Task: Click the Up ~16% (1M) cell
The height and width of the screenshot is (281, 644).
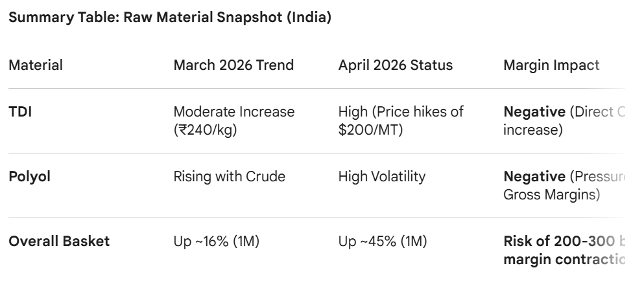Action: [217, 242]
